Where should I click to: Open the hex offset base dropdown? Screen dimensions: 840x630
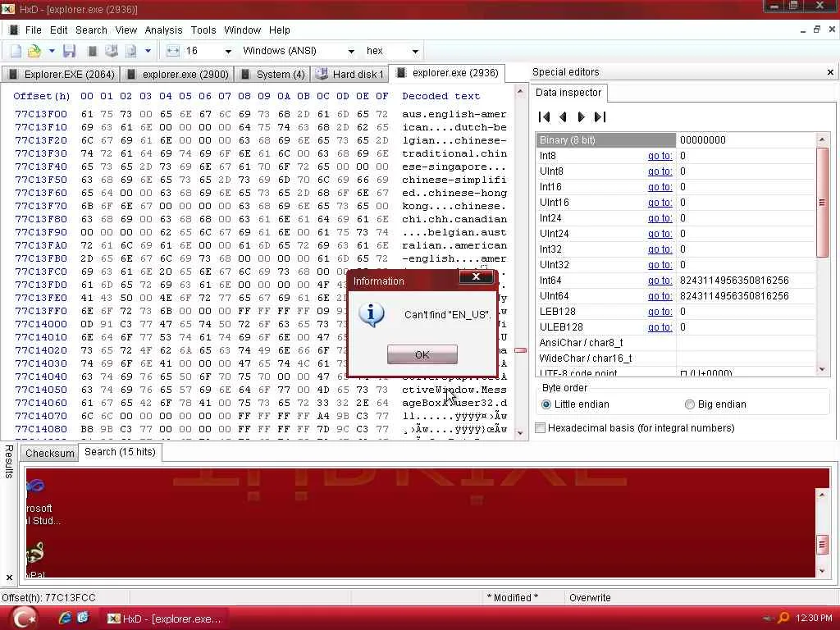[x=415, y=52]
